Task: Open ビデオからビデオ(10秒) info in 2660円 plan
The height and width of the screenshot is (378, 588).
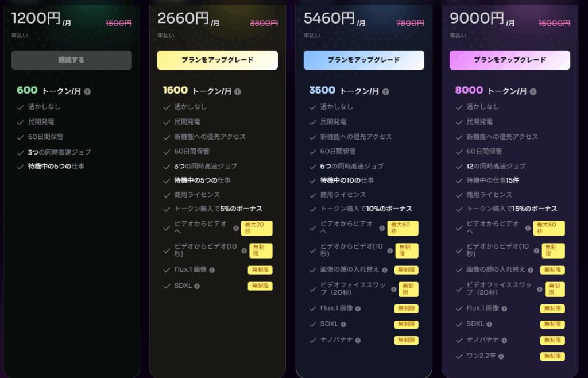Action: click(244, 251)
